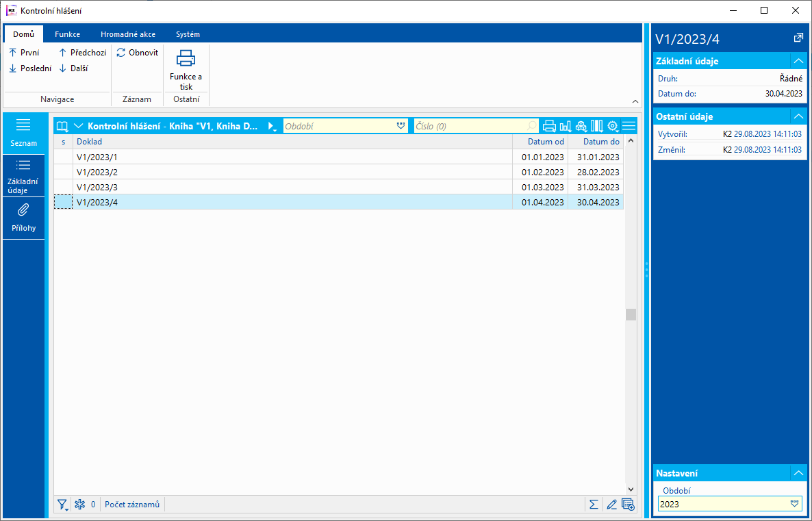Refresh the list with the Obnovit button

[x=137, y=53]
